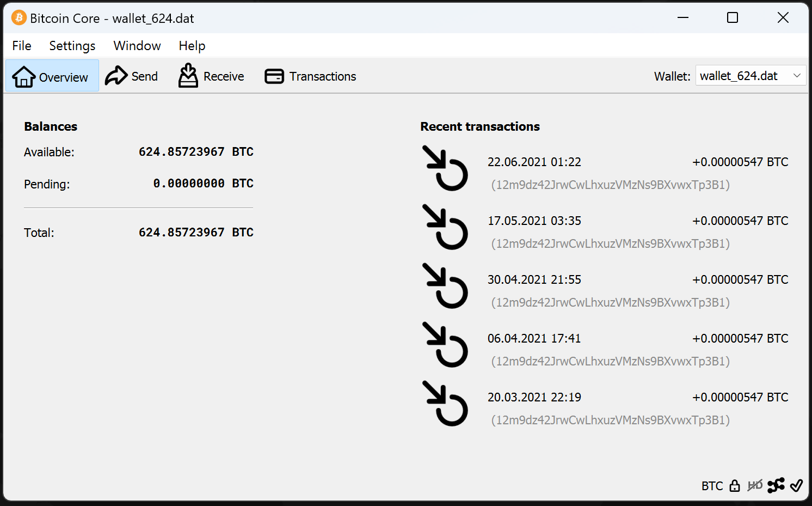
Task: Open the Window menu
Action: 137,46
